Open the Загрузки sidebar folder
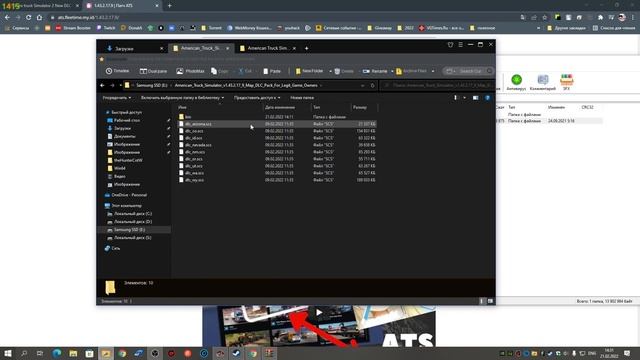Viewport: 640px width, 360px height. [x=119, y=128]
